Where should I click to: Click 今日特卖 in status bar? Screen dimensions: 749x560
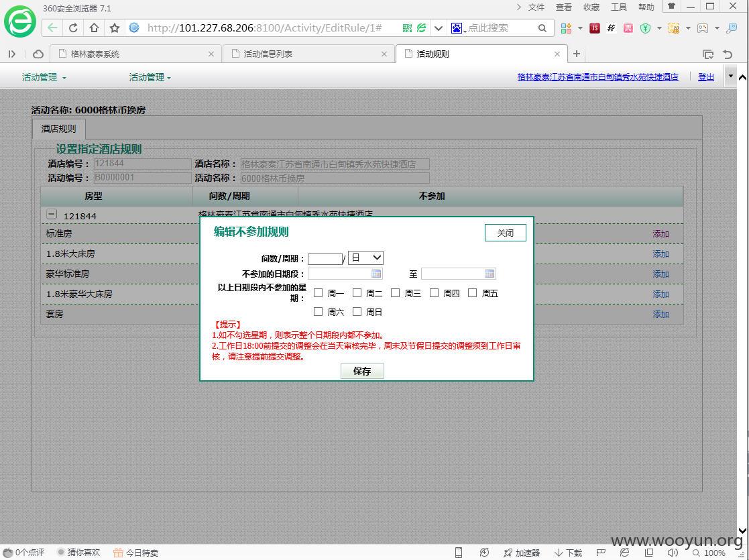(136, 553)
